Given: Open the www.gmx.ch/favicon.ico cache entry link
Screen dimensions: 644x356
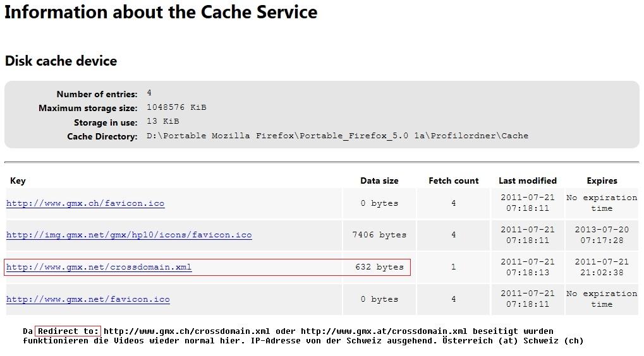Looking at the screenshot, I should (85, 203).
